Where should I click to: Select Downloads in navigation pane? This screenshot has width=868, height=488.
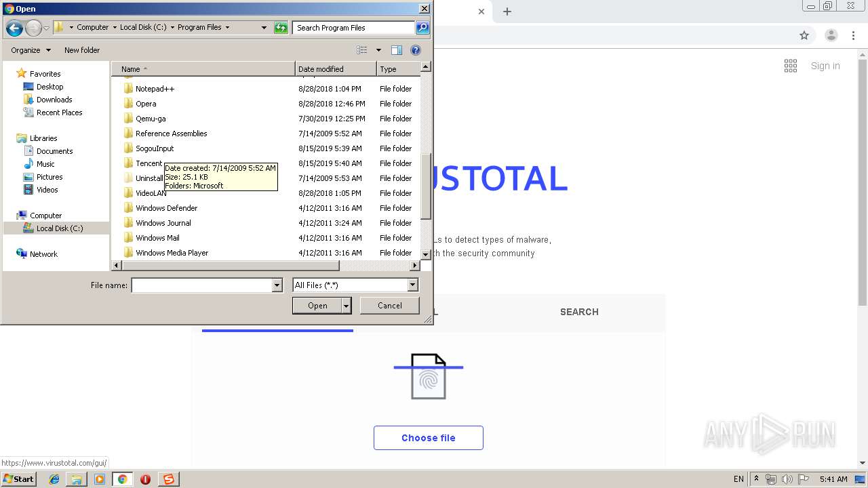(x=54, y=100)
